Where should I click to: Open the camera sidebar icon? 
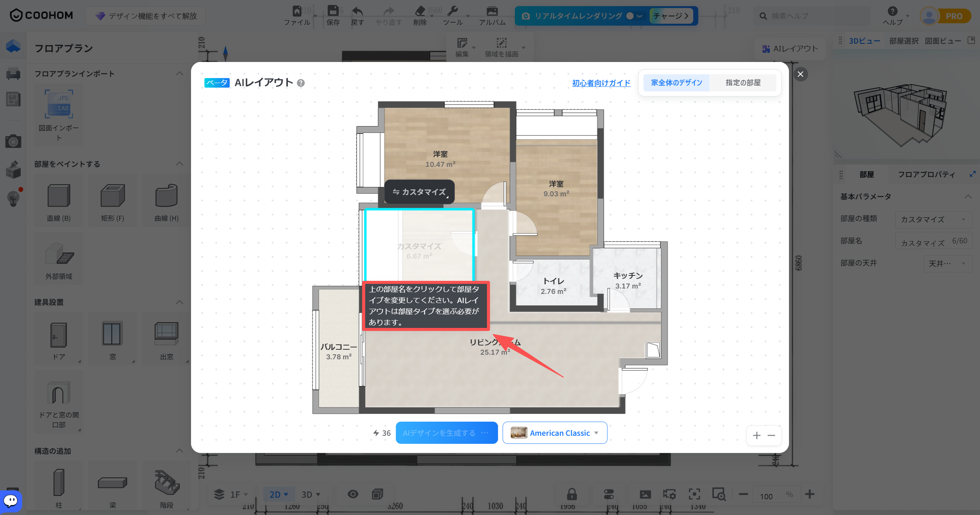pos(13,141)
